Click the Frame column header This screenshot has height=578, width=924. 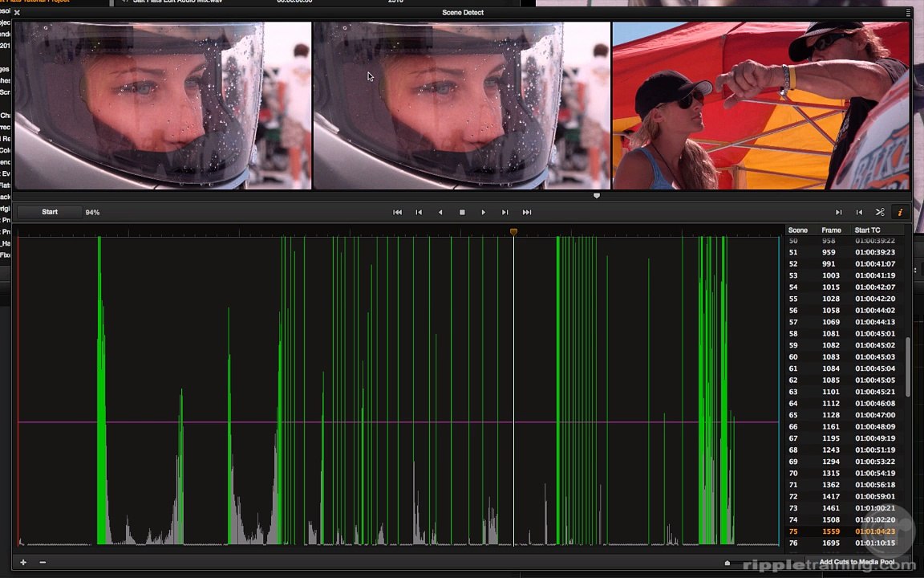tap(831, 230)
